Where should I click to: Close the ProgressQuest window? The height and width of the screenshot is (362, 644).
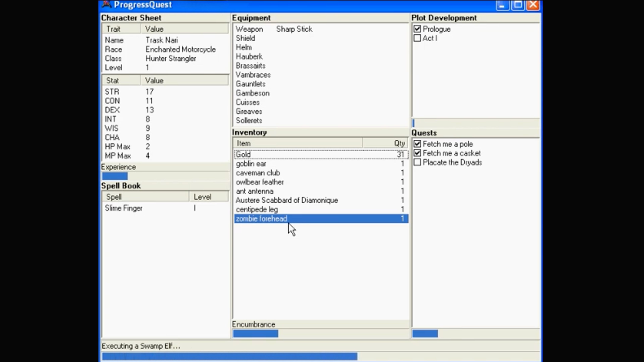[533, 5]
